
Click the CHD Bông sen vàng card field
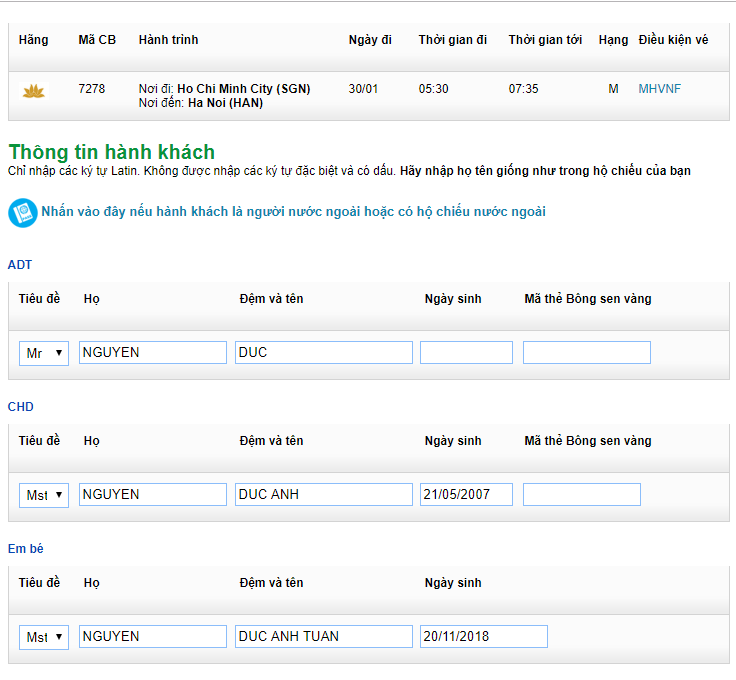582,495
